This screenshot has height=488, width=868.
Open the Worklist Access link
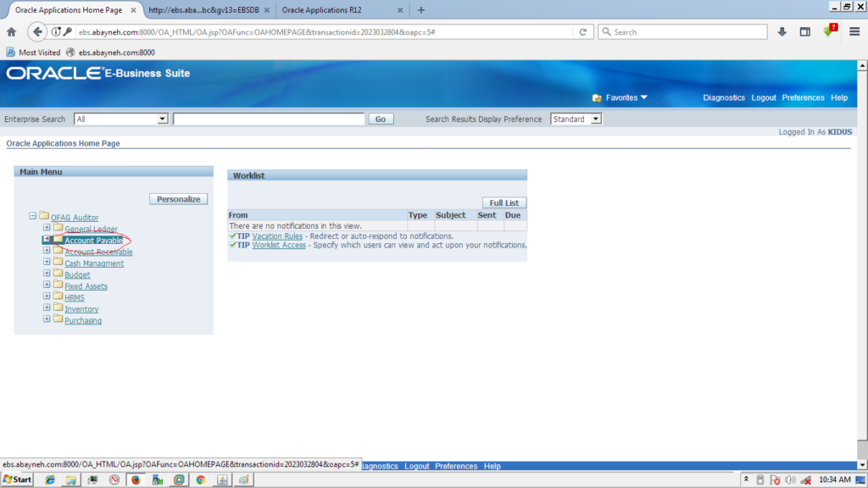click(279, 245)
